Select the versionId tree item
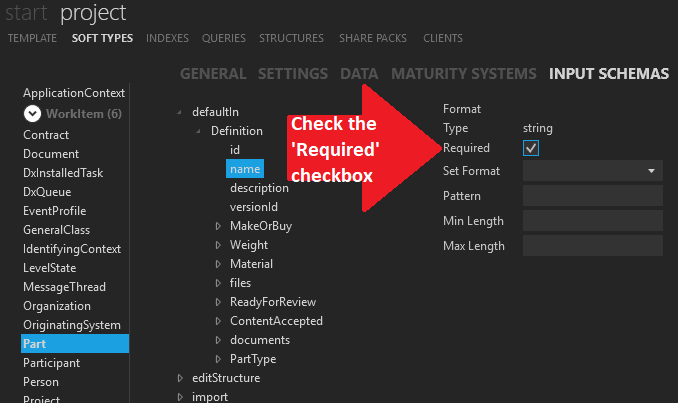This screenshot has width=678, height=403. 252,207
